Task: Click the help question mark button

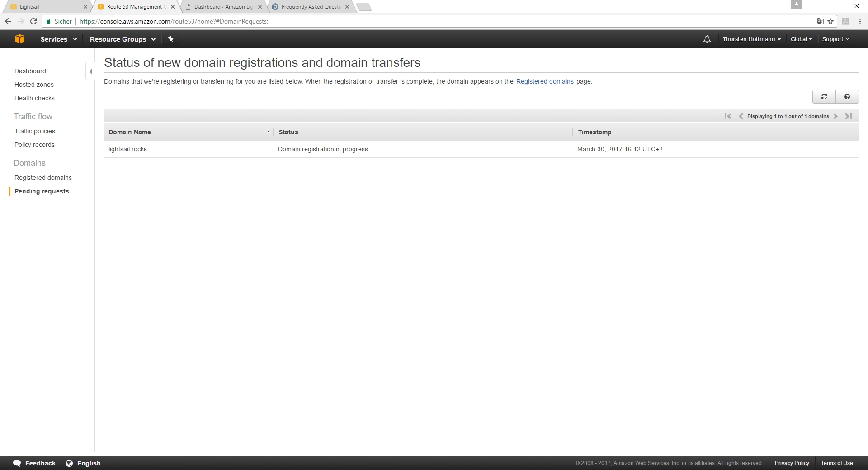Action: (x=847, y=97)
